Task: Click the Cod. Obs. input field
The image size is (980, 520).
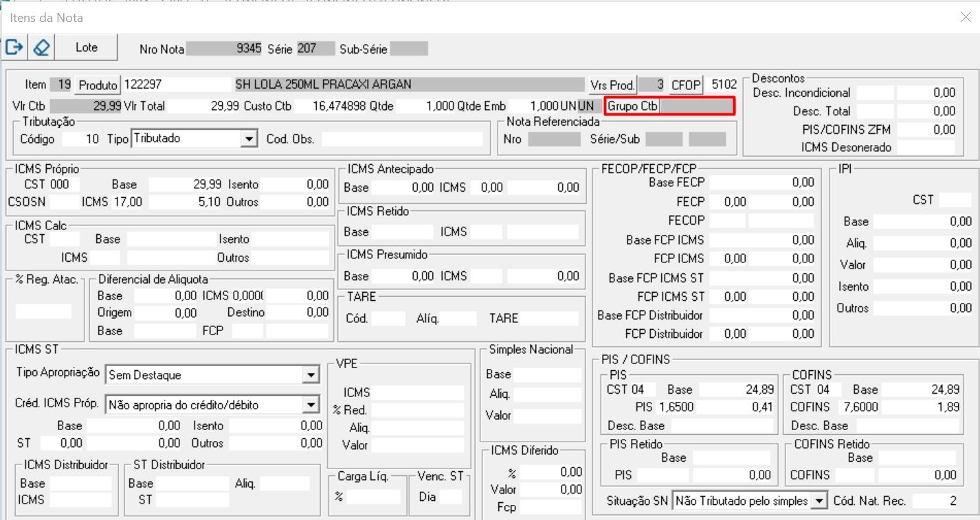Action: (x=403, y=139)
